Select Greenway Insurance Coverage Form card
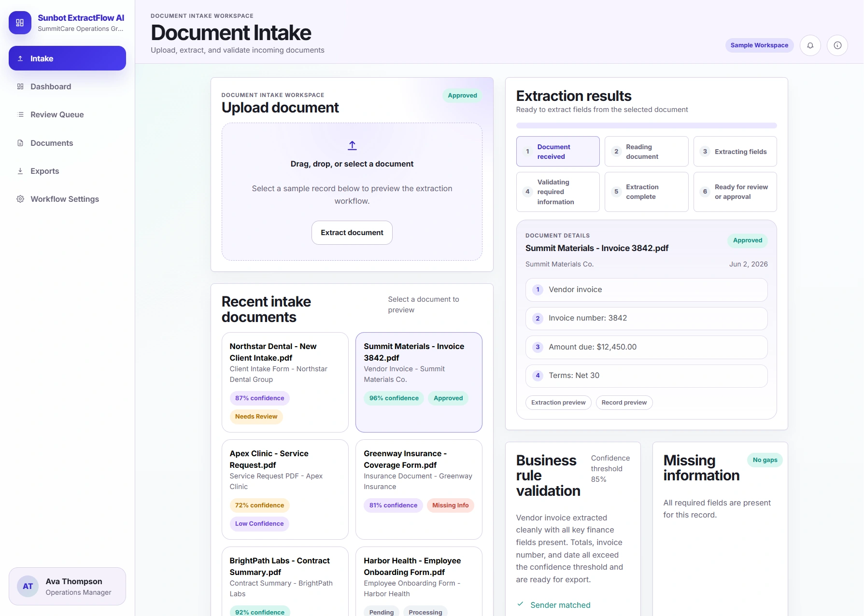Image resolution: width=864 pixels, height=616 pixels. [x=419, y=490]
